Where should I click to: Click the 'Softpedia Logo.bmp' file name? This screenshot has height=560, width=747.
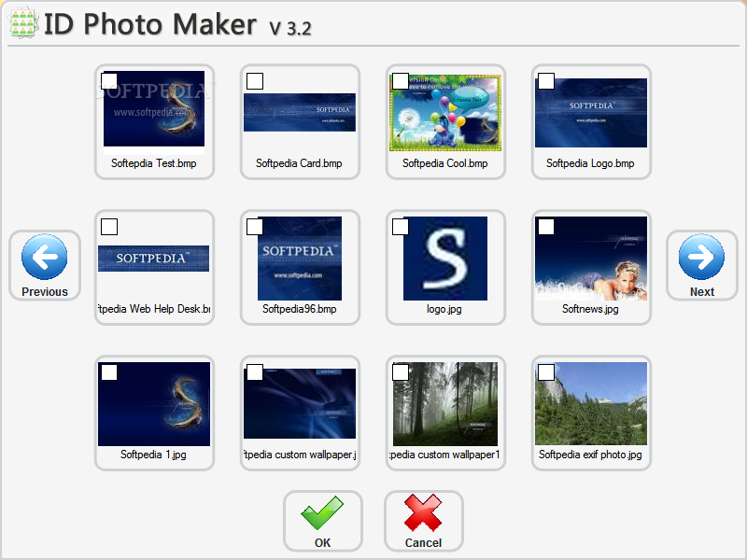click(x=590, y=163)
